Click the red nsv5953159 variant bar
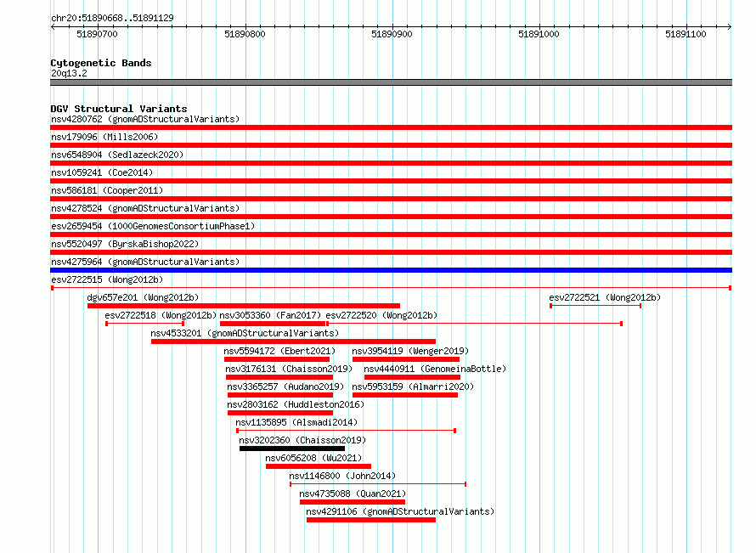This screenshot has width=756, height=553. click(x=405, y=395)
